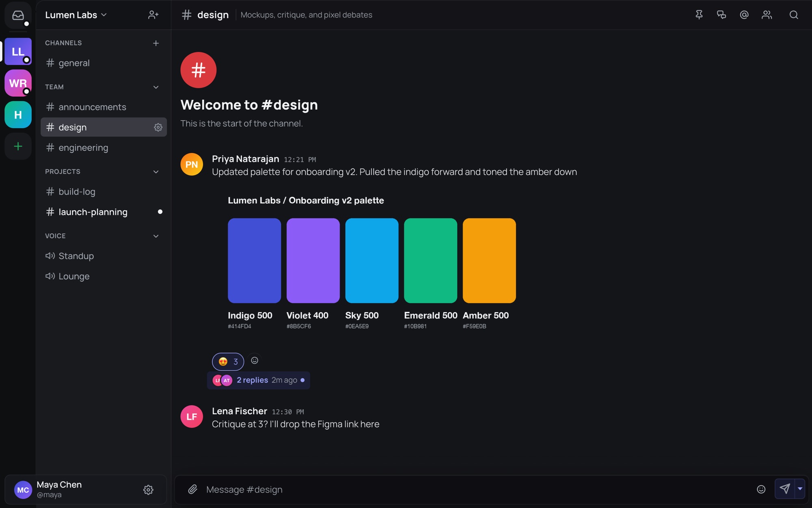This screenshot has width=812, height=508.
Task: Join the Standup voice channel
Action: click(104, 256)
